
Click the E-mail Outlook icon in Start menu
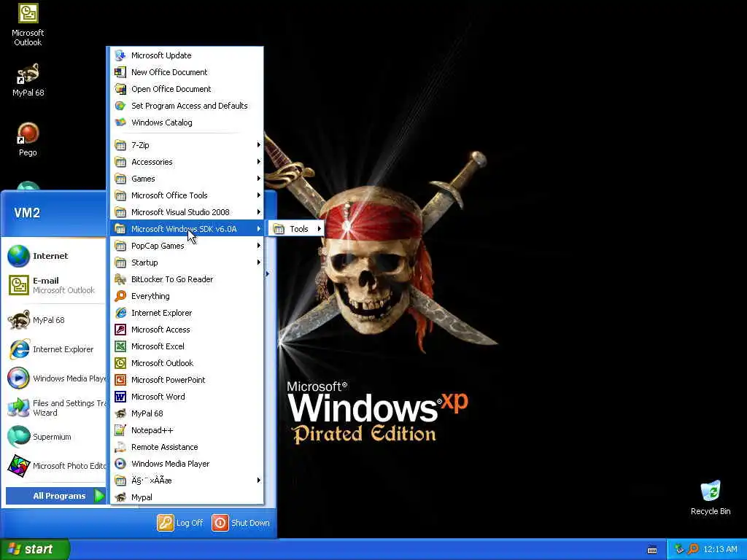pyautogui.click(x=18, y=285)
